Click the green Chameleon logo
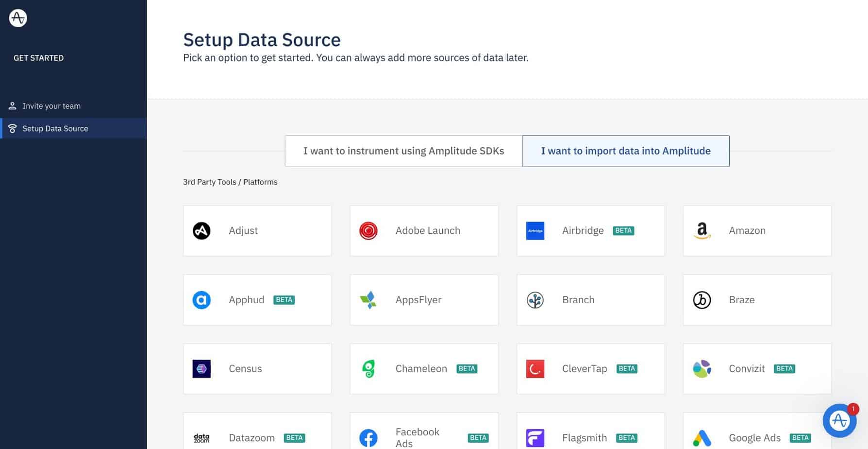 pos(368,369)
